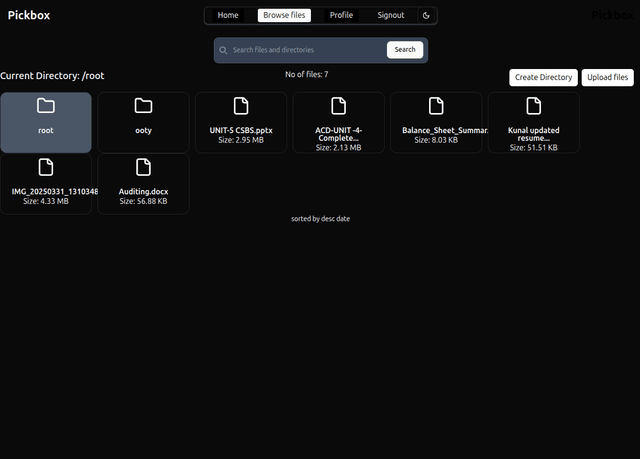The image size is (640, 459).
Task: Click the UNIT-5 CSBS.pptx file icon
Action: (241, 106)
